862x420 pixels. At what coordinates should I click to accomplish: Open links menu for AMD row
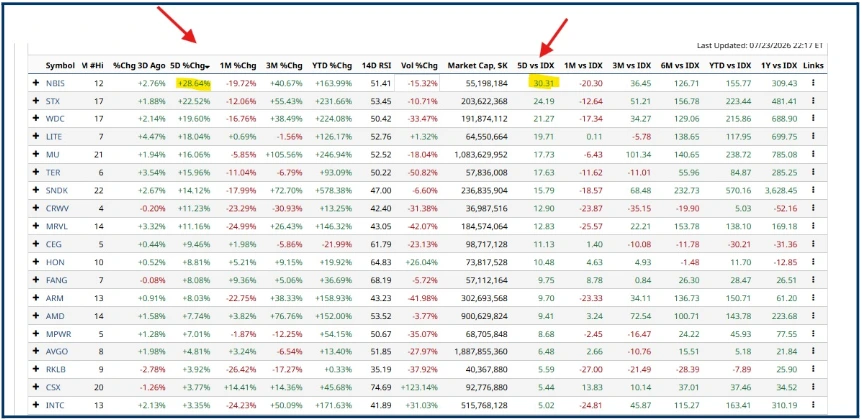[x=813, y=316]
